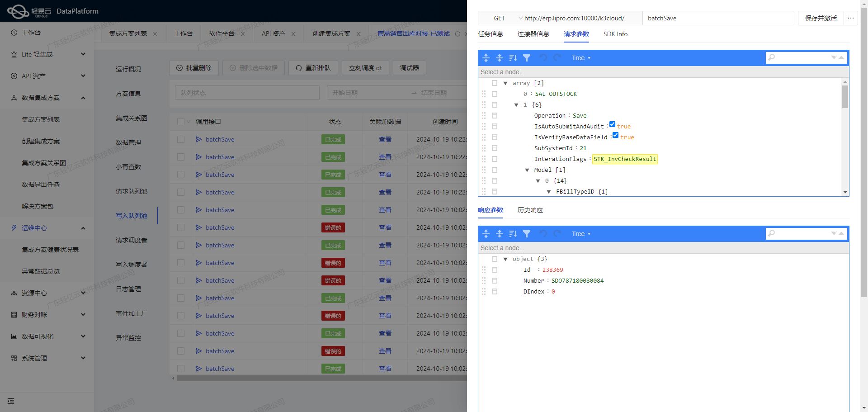Click the 保存并激活 button
The image size is (868, 412).
(x=821, y=18)
